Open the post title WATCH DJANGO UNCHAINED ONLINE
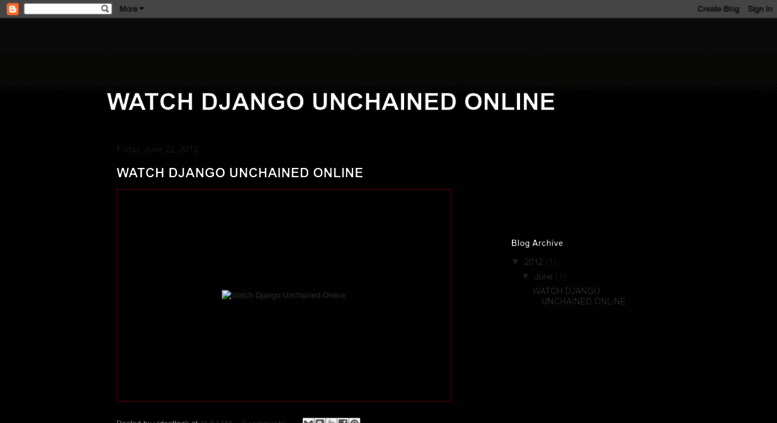 point(240,173)
